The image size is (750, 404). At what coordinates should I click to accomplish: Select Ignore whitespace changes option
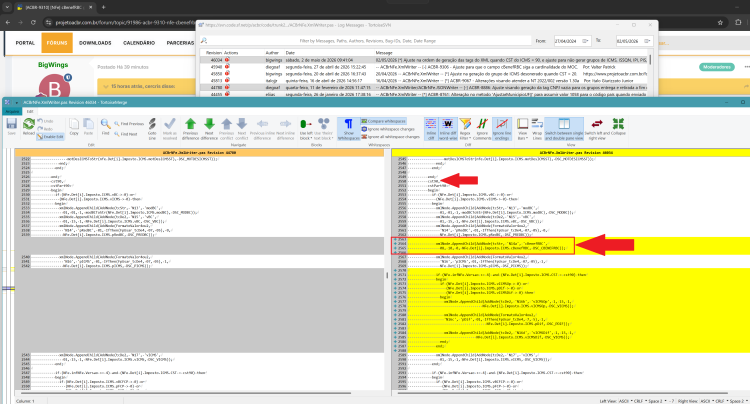point(388,129)
